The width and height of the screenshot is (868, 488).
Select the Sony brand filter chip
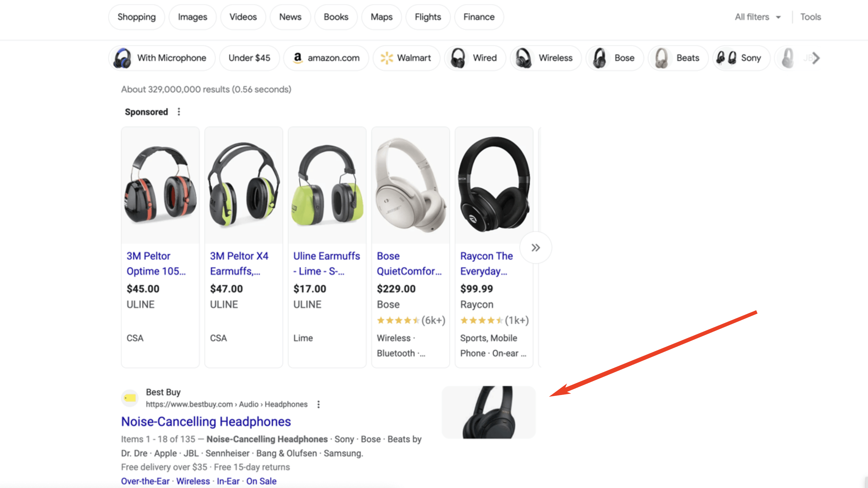pos(741,58)
